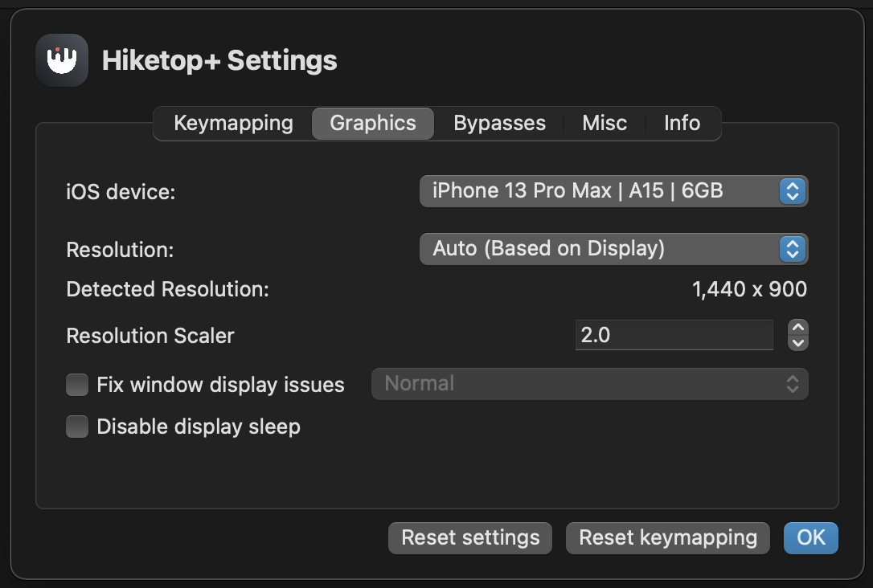
Task: Confirm with the OK button
Action: point(810,538)
